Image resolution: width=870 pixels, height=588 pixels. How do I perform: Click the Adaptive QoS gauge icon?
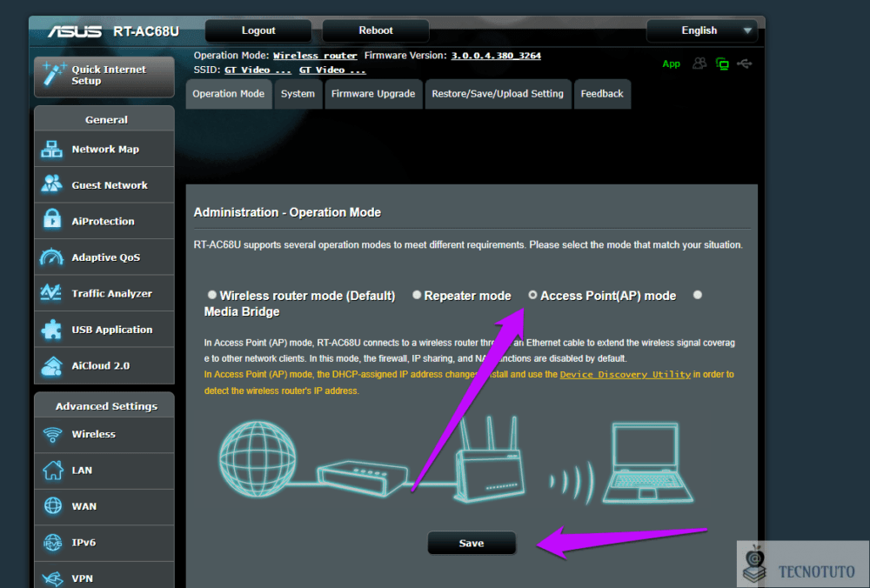[x=51, y=257]
